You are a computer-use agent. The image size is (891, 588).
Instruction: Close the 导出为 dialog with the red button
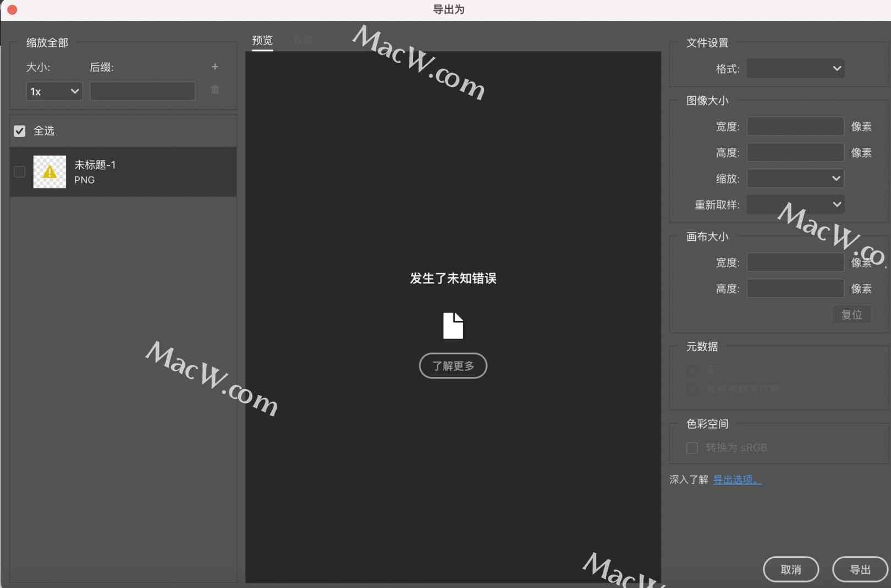(12, 9)
